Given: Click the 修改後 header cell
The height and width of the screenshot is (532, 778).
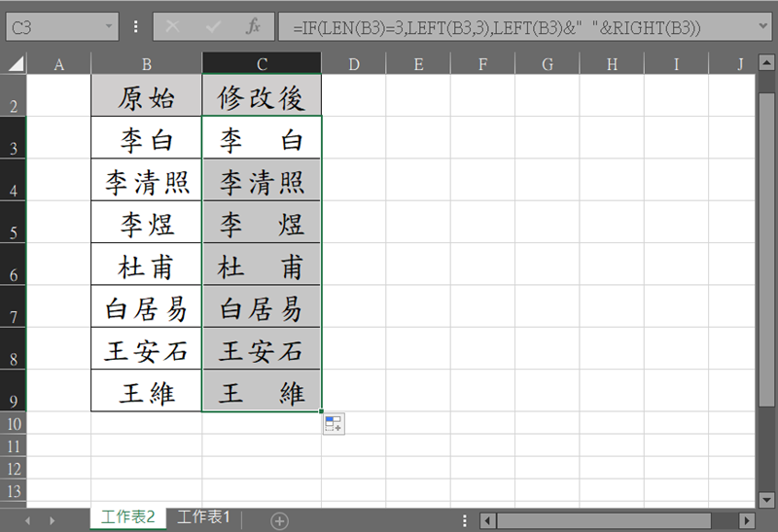Looking at the screenshot, I should pos(262,95).
